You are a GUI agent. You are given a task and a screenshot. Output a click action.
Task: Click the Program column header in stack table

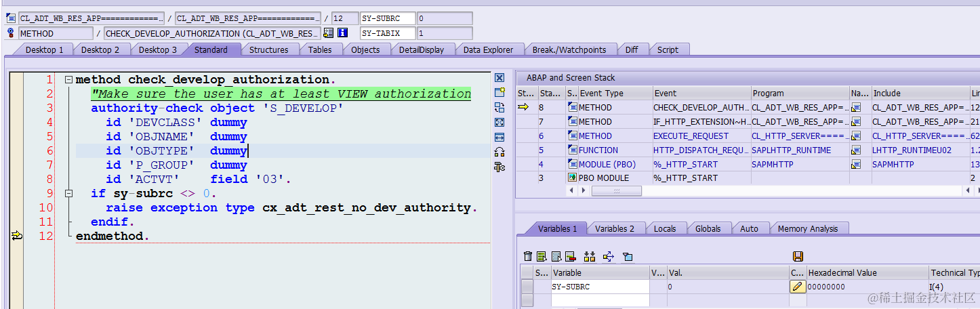tap(800, 93)
